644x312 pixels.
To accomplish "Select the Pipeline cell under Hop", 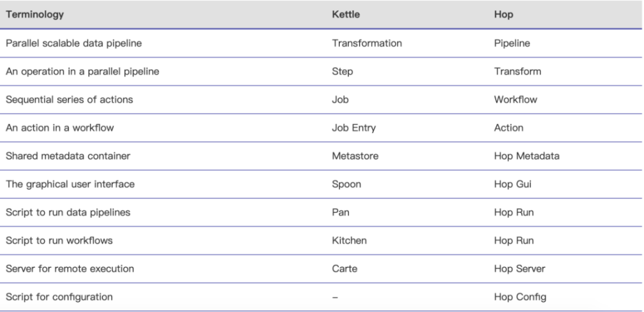I will tap(512, 43).
